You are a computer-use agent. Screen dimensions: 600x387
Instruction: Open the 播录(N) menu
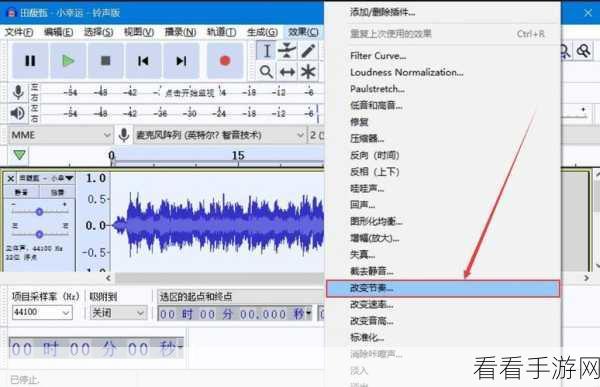pos(180,32)
